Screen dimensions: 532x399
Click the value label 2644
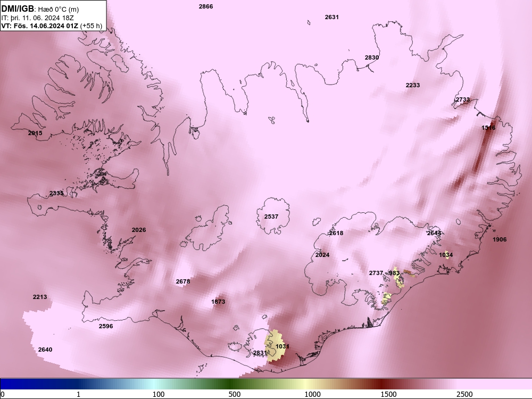434,233
